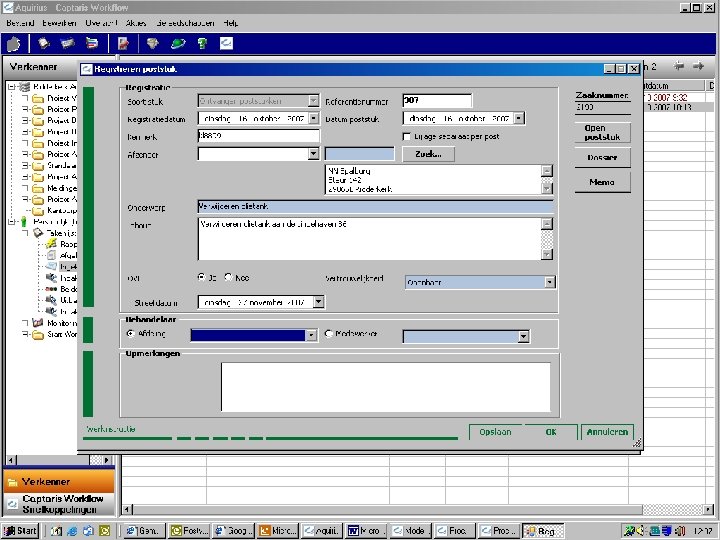Click the forward arrow in the Verkenner header
The image size is (720, 540).
pos(698,66)
